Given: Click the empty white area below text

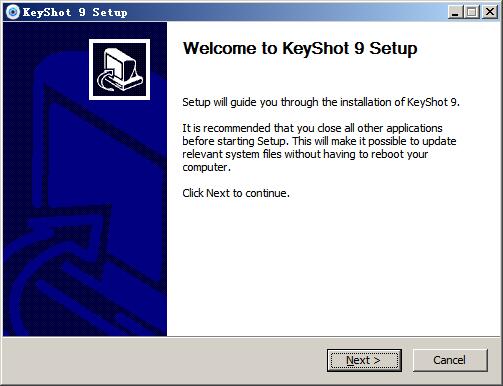Looking at the screenshot, I should pos(333,267).
